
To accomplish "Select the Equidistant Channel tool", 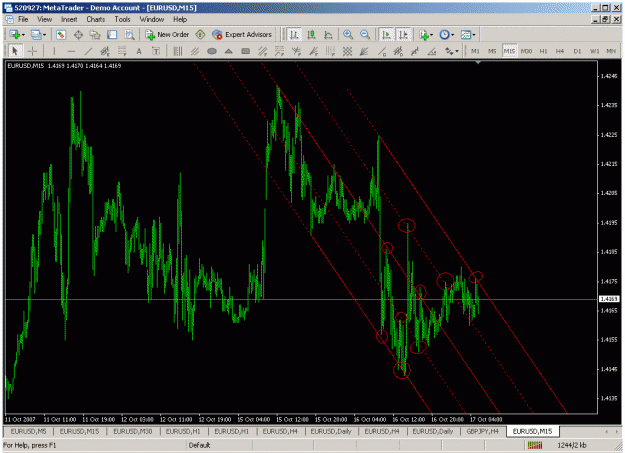I will (105, 51).
